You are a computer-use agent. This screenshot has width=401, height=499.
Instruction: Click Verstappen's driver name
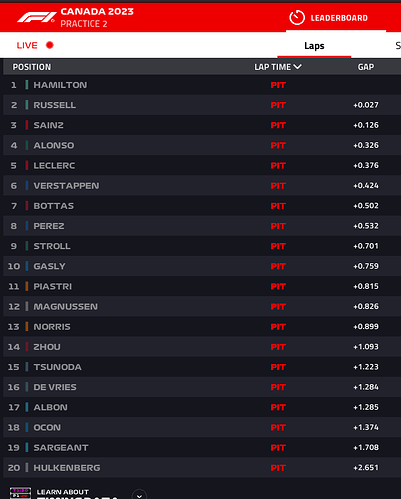pos(66,186)
